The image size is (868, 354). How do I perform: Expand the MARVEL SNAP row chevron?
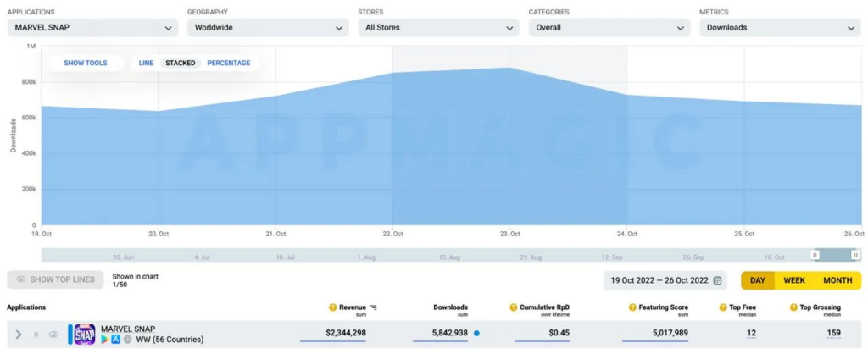pos(19,335)
